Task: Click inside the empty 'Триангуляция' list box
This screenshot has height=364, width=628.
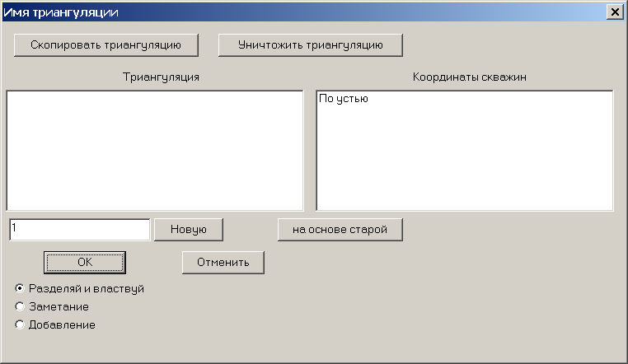Action: point(155,151)
